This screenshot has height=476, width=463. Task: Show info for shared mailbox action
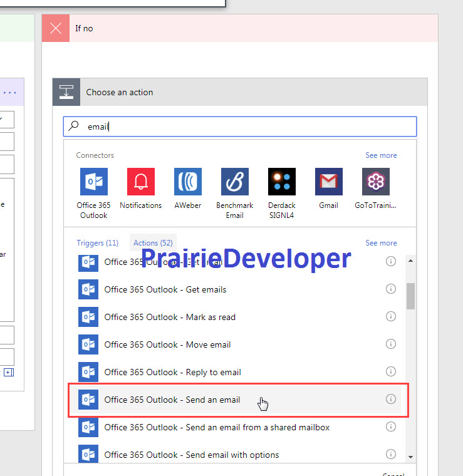391,427
